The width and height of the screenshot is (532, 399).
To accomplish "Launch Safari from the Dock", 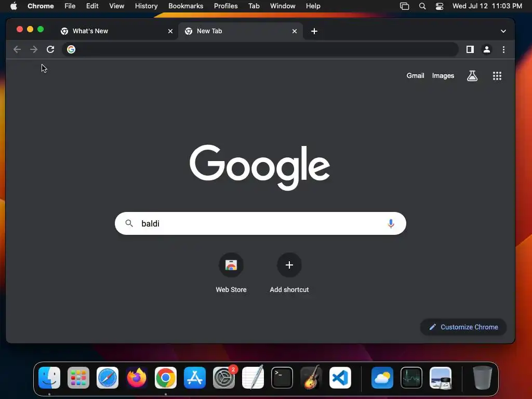I will coord(108,378).
